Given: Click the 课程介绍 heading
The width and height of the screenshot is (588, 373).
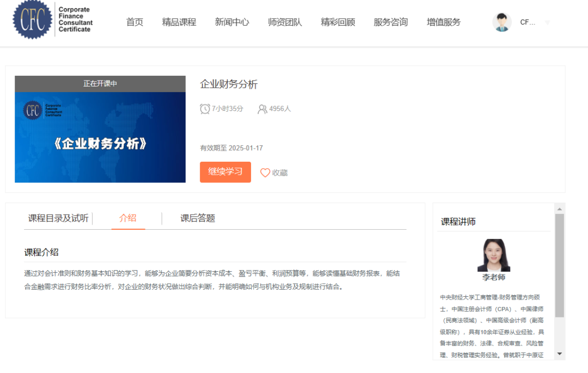Looking at the screenshot, I should click(x=41, y=252).
